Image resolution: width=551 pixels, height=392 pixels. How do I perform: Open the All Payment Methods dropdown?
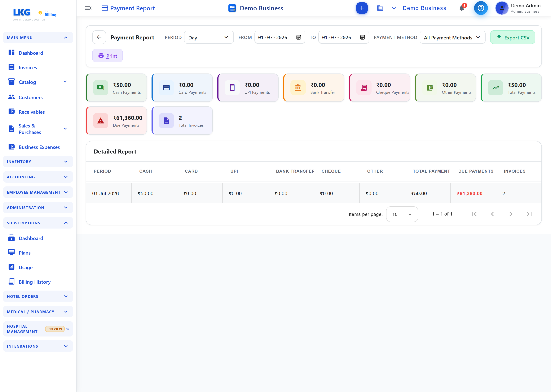[452, 37]
